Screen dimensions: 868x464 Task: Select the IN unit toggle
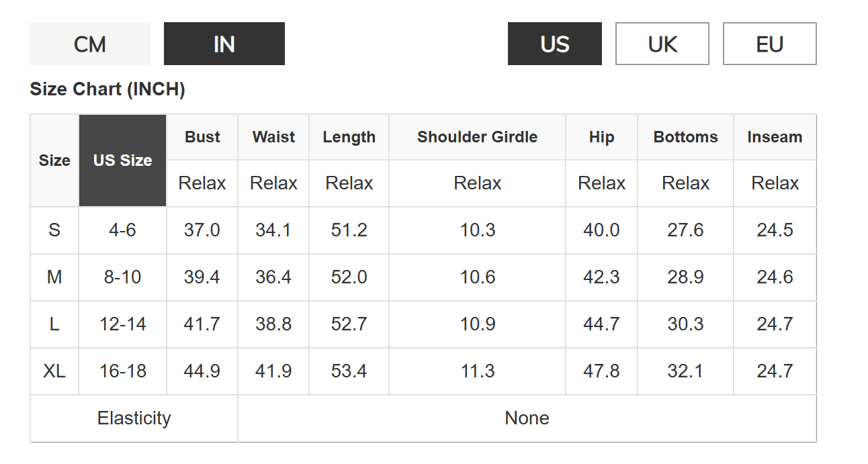(224, 44)
